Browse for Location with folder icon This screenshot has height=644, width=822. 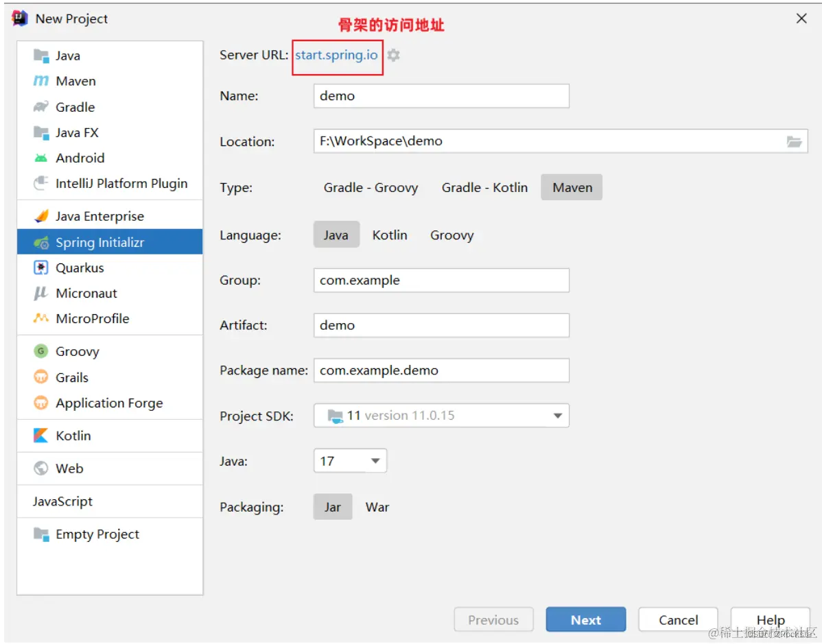[x=794, y=141]
